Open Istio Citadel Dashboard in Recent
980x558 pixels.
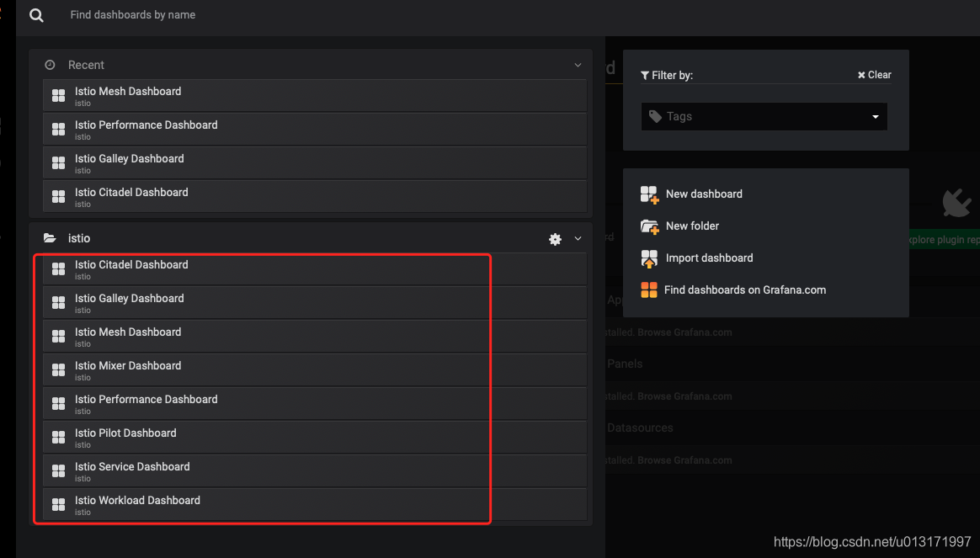click(314, 197)
